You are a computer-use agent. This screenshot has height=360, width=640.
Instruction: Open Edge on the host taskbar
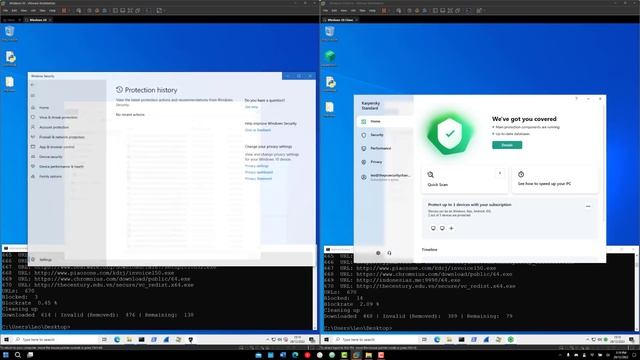pyautogui.click(x=295, y=355)
